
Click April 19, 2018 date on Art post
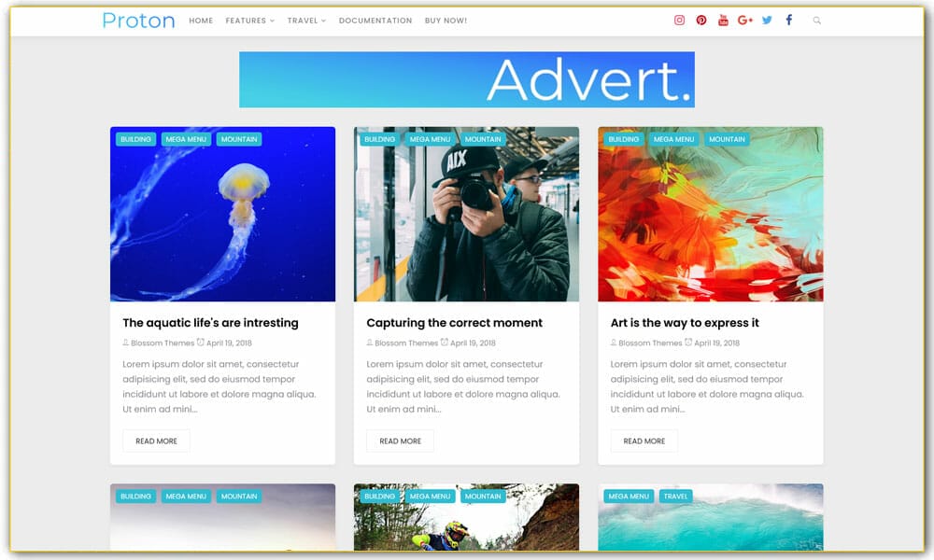[716, 343]
